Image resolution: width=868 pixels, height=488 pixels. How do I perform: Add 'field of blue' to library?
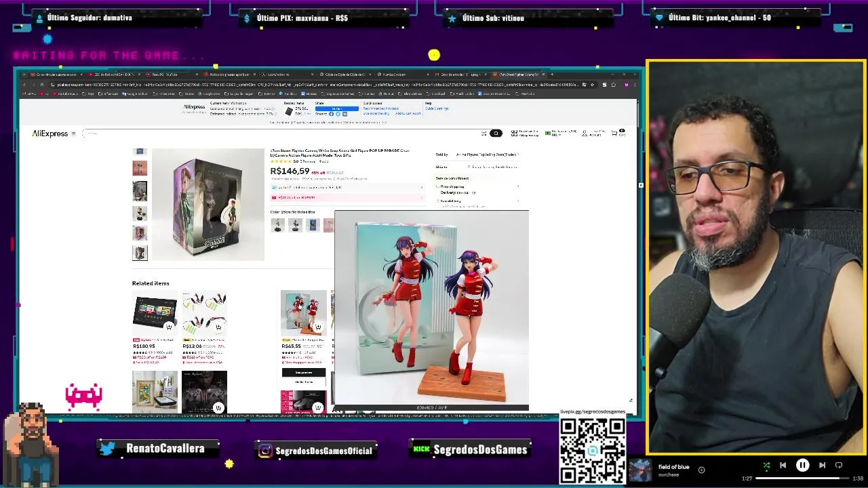point(701,469)
